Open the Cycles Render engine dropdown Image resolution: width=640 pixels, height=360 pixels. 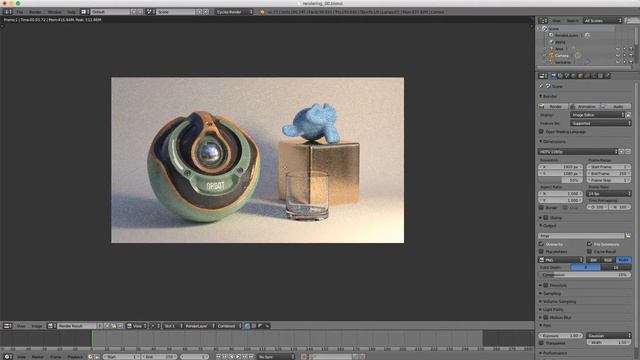(x=234, y=12)
